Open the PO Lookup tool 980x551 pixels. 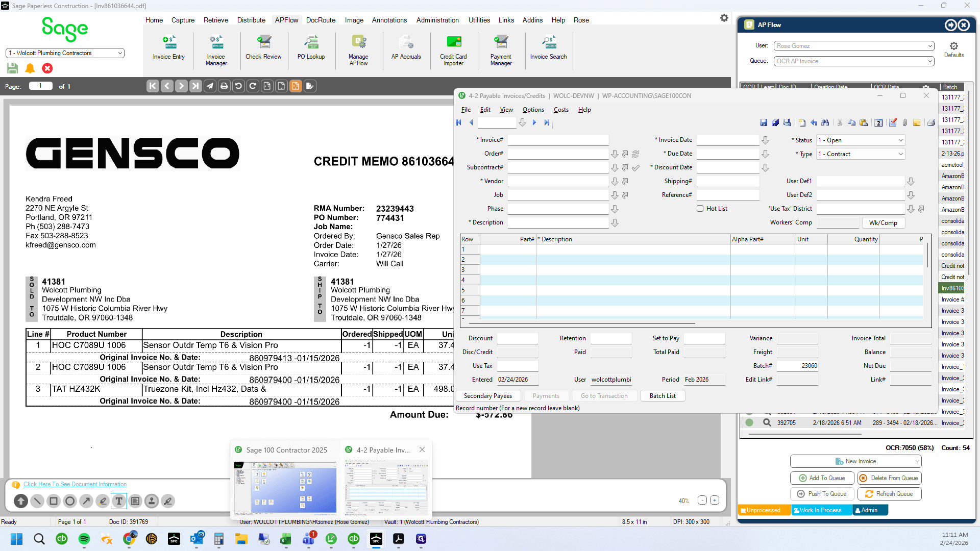click(x=311, y=48)
